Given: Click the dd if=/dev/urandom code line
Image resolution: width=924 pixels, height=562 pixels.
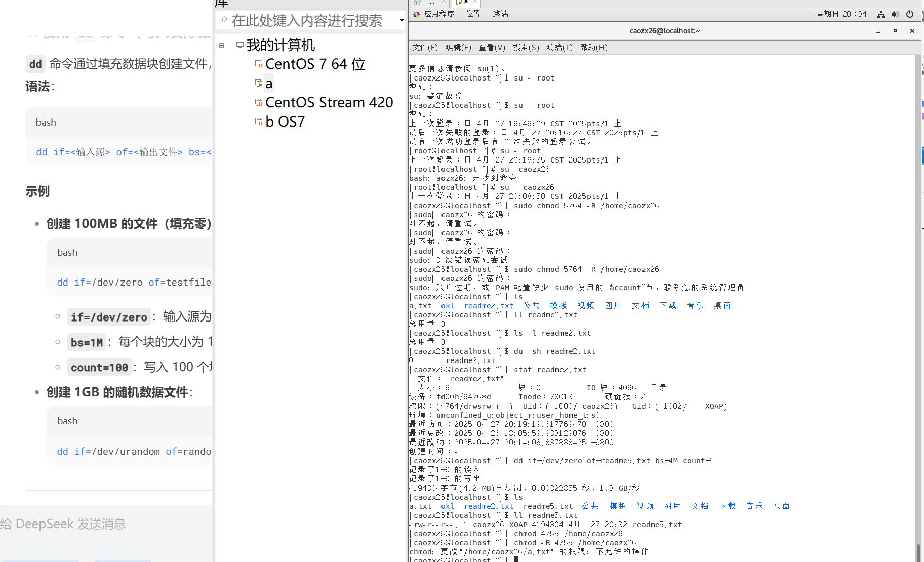Looking at the screenshot, I should tap(135, 451).
